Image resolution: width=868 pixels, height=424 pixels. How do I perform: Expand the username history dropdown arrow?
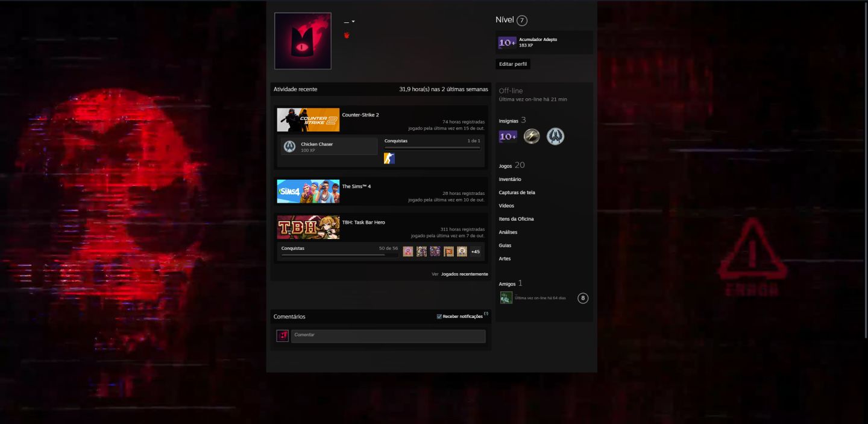point(353,22)
